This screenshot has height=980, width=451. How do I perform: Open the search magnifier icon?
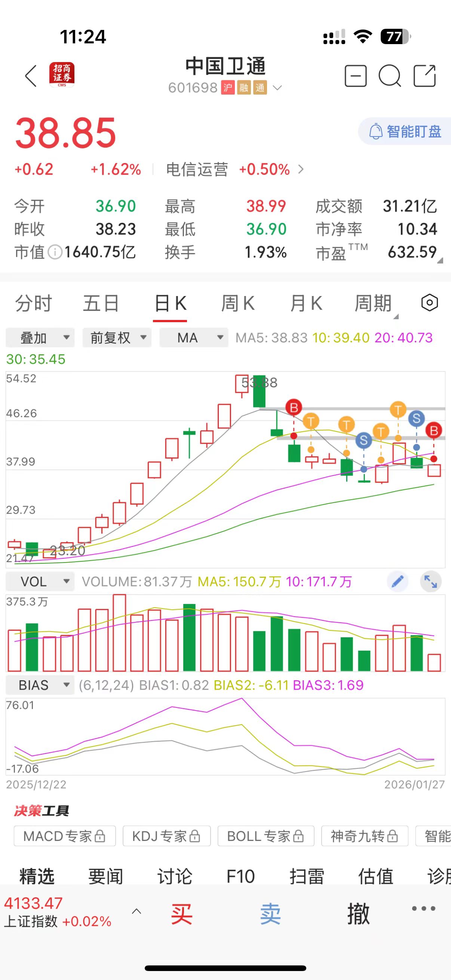tap(390, 76)
